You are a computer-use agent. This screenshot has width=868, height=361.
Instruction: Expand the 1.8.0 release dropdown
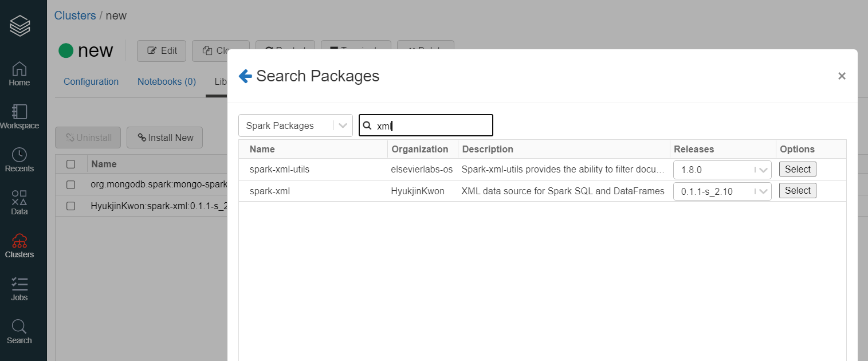click(722, 170)
